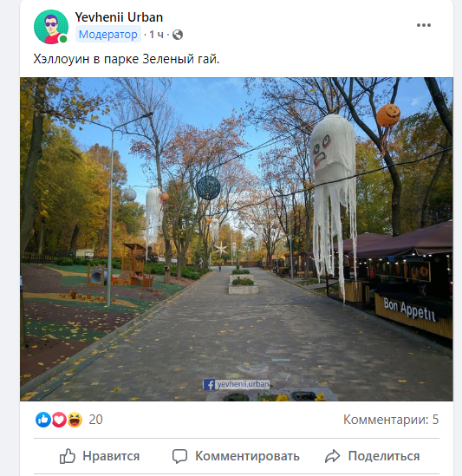Open the Комментарии: 5 comments link
Screen dimensions: 462x476
pos(391,420)
